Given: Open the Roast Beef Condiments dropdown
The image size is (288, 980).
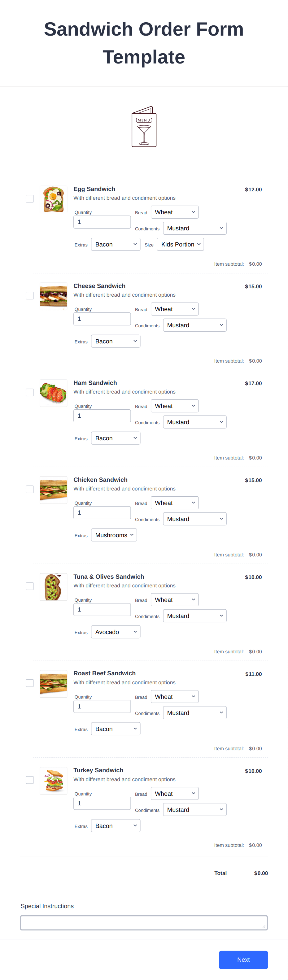Looking at the screenshot, I should click(195, 712).
